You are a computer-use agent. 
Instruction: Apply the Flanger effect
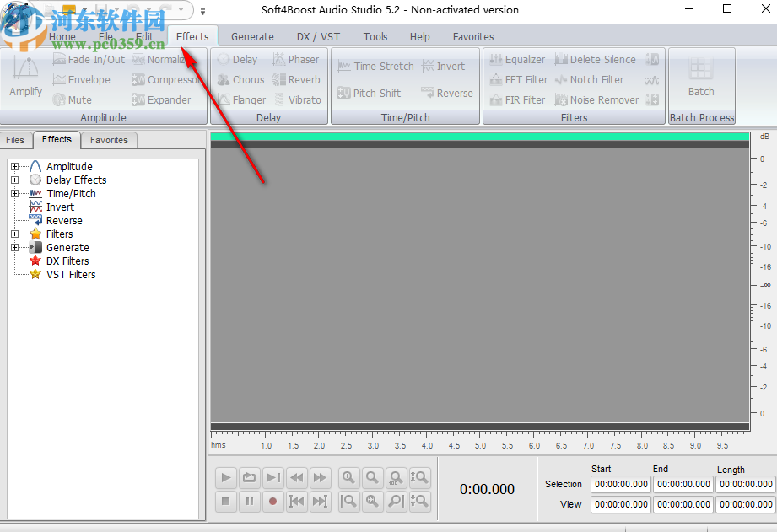[242, 100]
